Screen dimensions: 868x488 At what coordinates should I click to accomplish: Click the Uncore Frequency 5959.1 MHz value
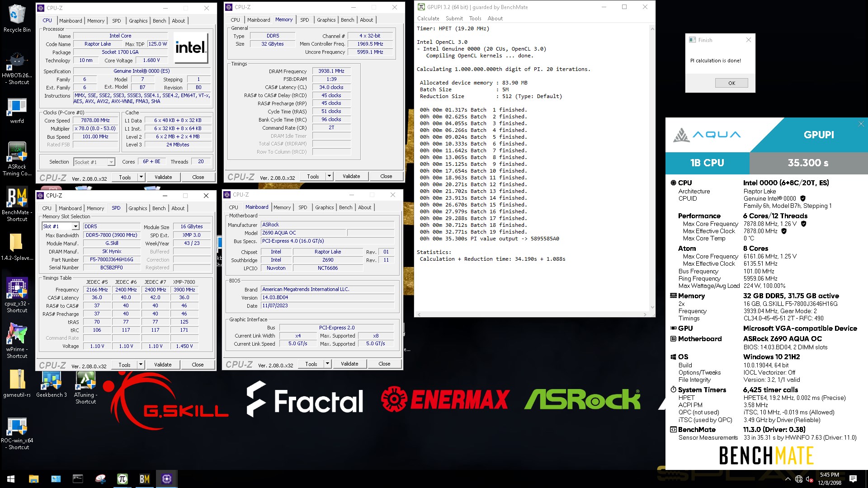(370, 52)
